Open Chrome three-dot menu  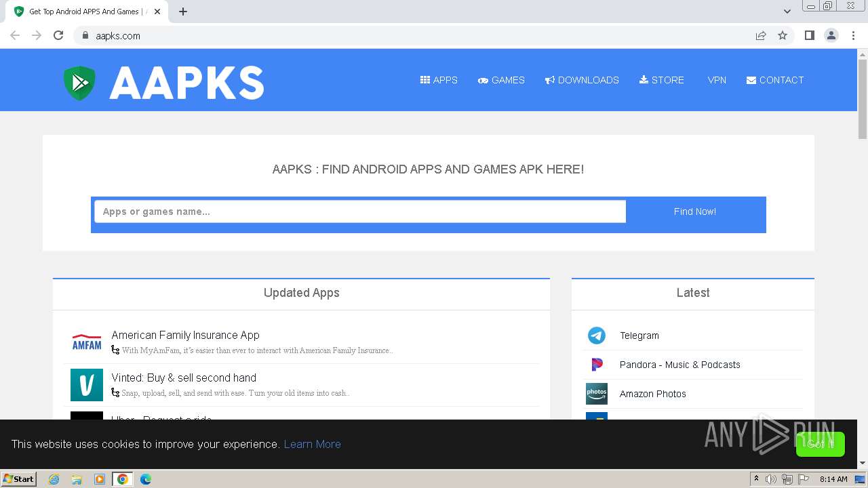pyautogui.click(x=853, y=35)
